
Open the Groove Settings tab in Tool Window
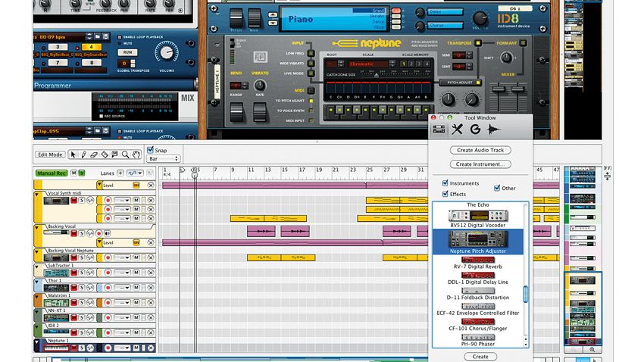pyautogui.click(x=475, y=130)
